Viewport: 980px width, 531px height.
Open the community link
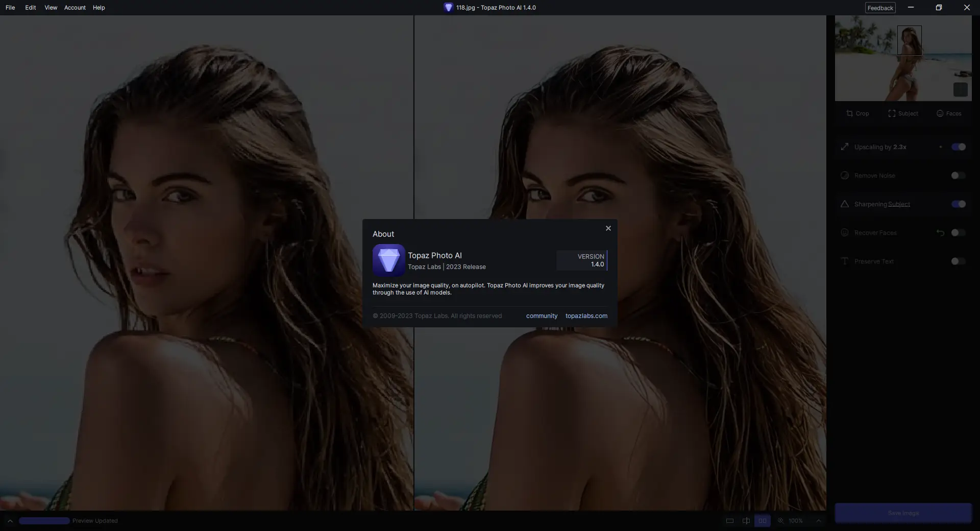point(542,316)
